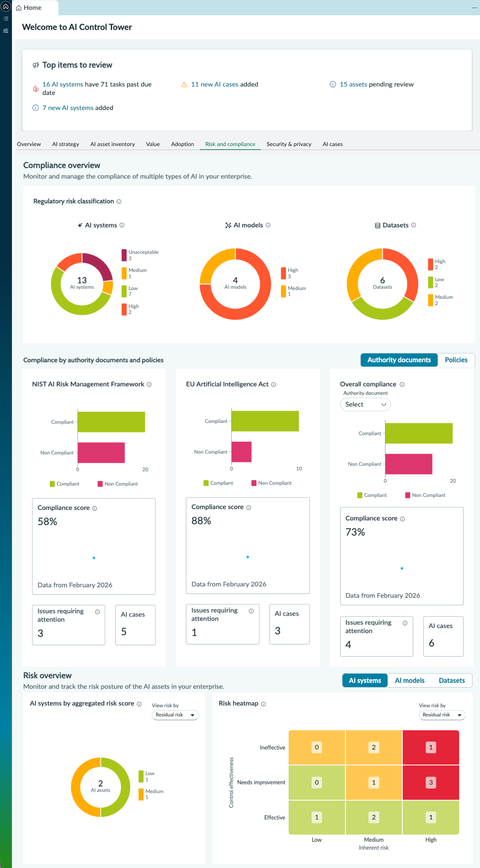This screenshot has height=868, width=480.
Task: Click info icon beside 7 new AI systems
Action: click(x=36, y=108)
